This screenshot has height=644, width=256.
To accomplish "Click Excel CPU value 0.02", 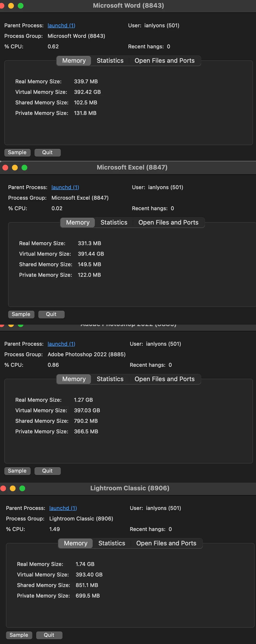I will click(x=57, y=208).
